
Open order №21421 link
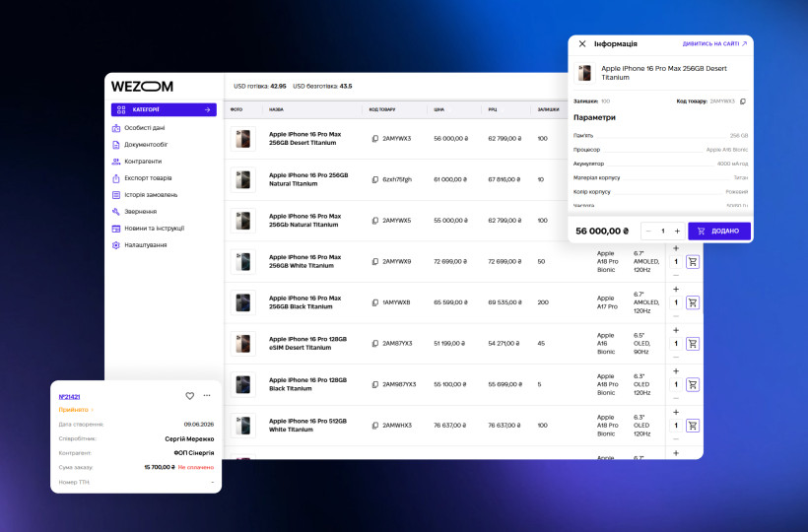pos(69,397)
